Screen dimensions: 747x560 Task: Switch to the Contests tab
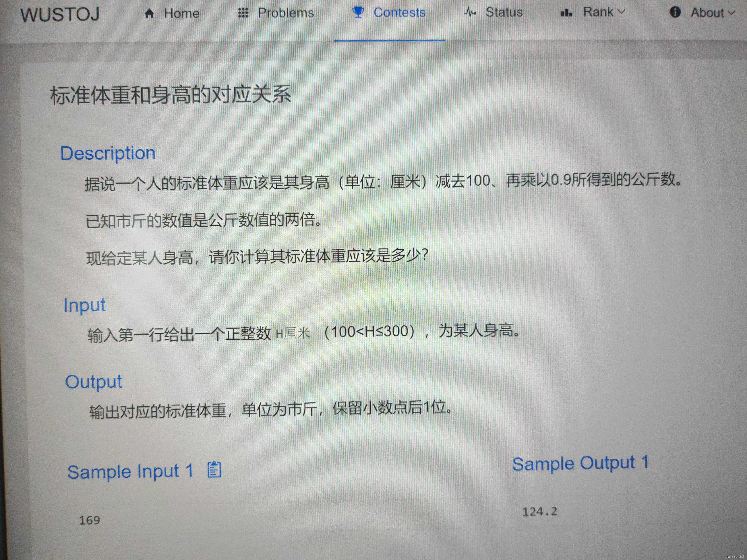[x=400, y=13]
